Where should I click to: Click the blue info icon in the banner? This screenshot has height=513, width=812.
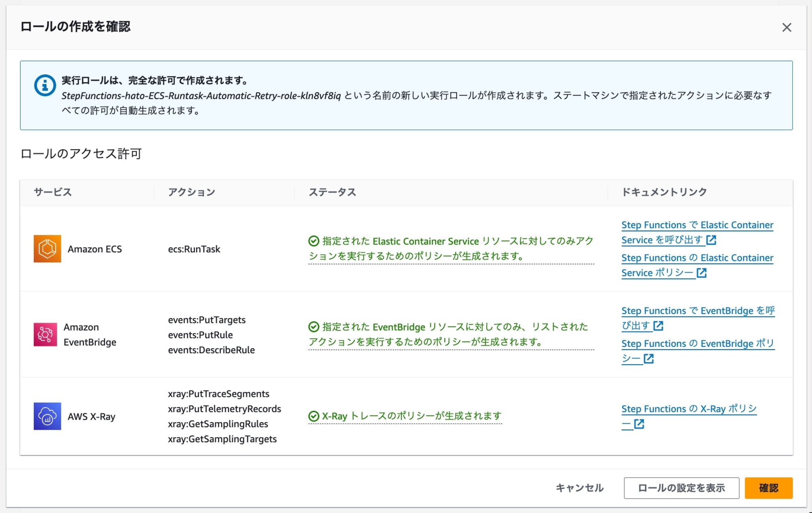(x=45, y=85)
